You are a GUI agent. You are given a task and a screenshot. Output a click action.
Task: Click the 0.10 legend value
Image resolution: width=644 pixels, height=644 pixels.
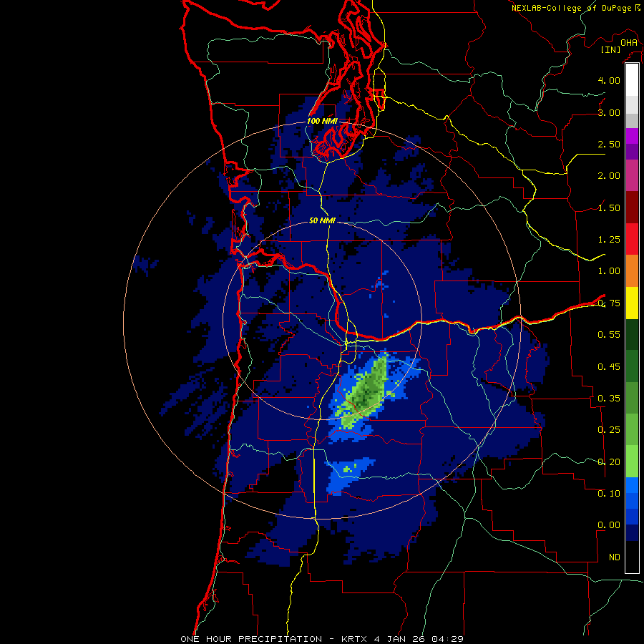[609, 494]
